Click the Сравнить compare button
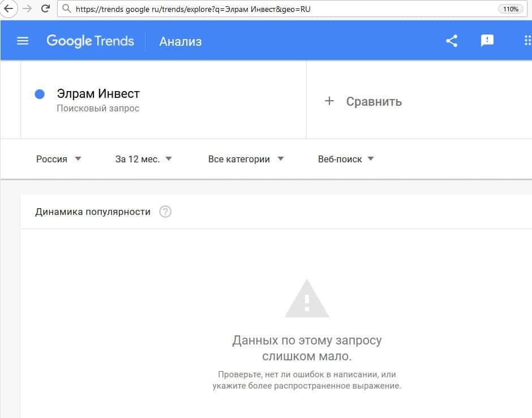 pyautogui.click(x=374, y=101)
